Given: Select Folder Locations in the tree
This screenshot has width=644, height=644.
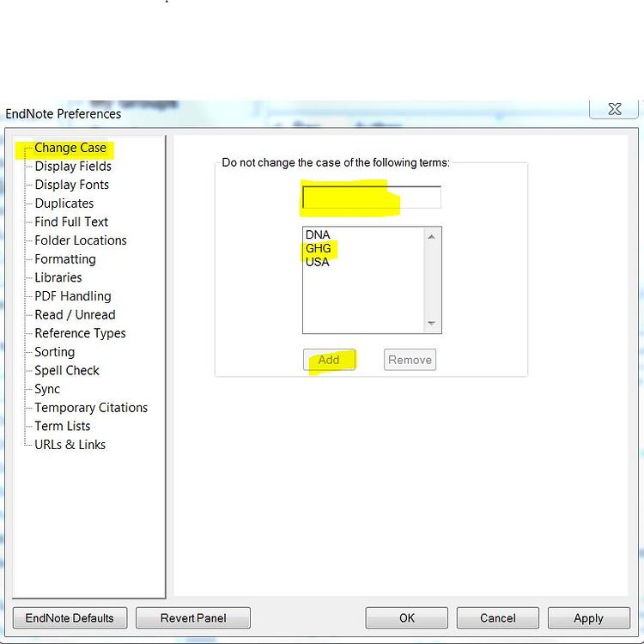Looking at the screenshot, I should pyautogui.click(x=81, y=240).
